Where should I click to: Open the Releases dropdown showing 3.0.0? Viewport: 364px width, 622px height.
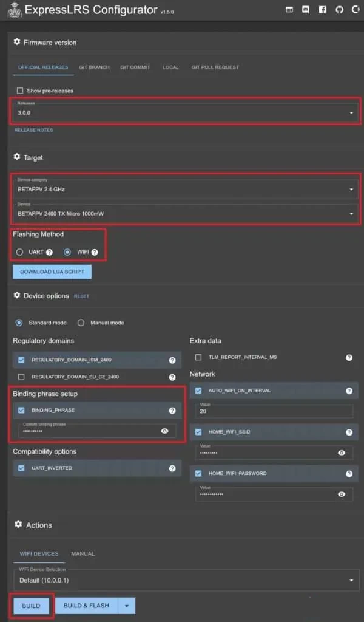point(186,111)
